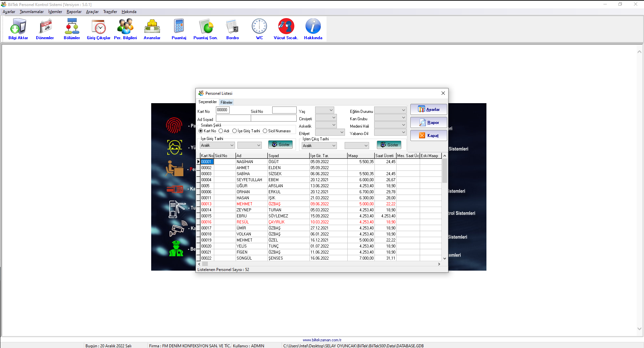This screenshot has width=644, height=348.
Task: Select İşe Giriş Tarihi sorting option
Action: pyautogui.click(x=235, y=131)
